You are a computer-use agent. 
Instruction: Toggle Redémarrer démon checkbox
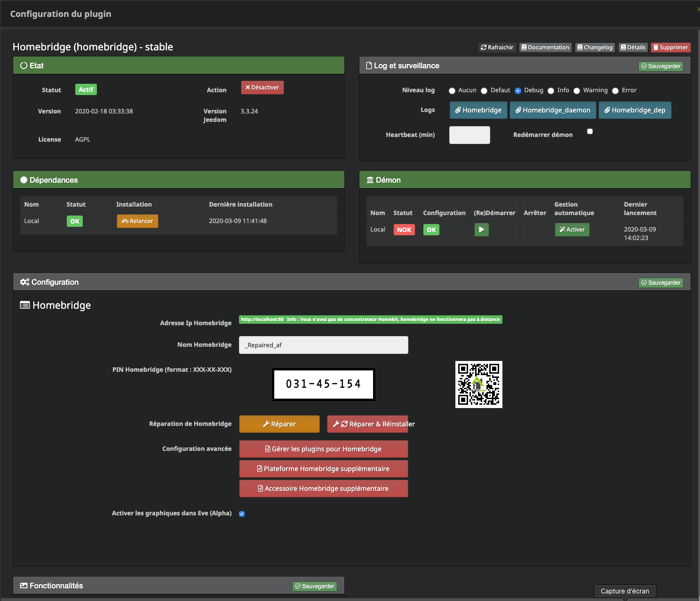click(x=590, y=132)
